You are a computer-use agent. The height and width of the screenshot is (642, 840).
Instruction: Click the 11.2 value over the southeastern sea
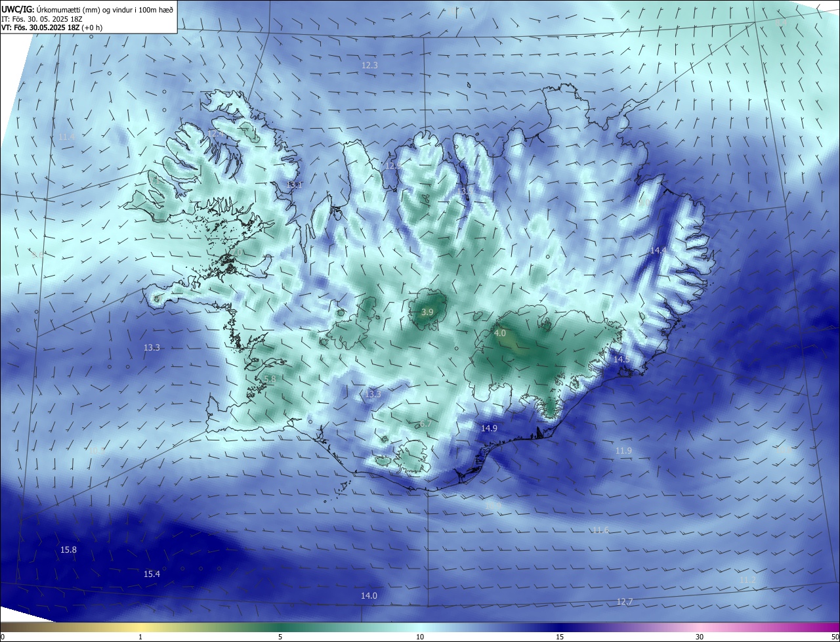point(747,580)
